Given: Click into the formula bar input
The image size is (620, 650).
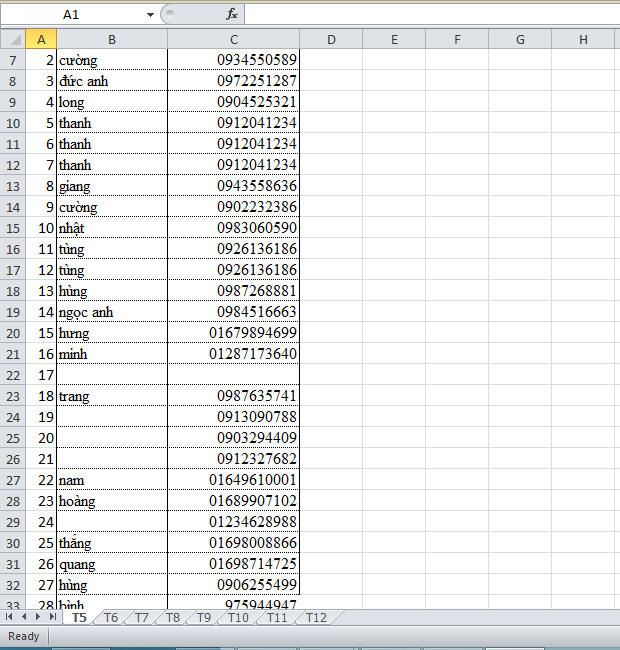Looking at the screenshot, I should click(432, 15).
